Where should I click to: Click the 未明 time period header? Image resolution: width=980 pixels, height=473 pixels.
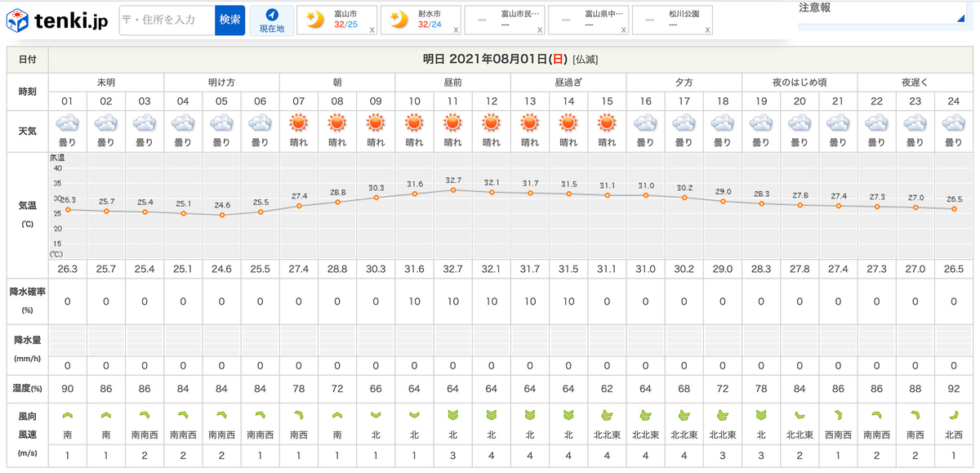tap(106, 83)
